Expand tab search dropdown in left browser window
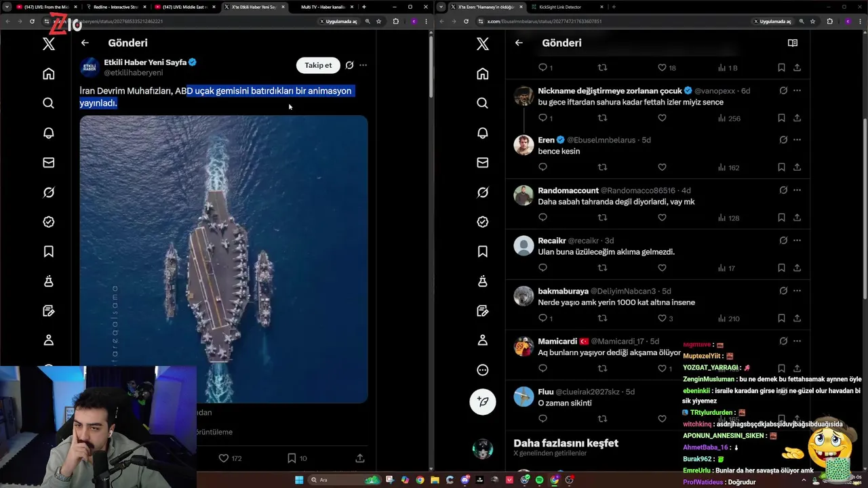Screen dimensions: 868x488 pyautogui.click(x=8, y=7)
